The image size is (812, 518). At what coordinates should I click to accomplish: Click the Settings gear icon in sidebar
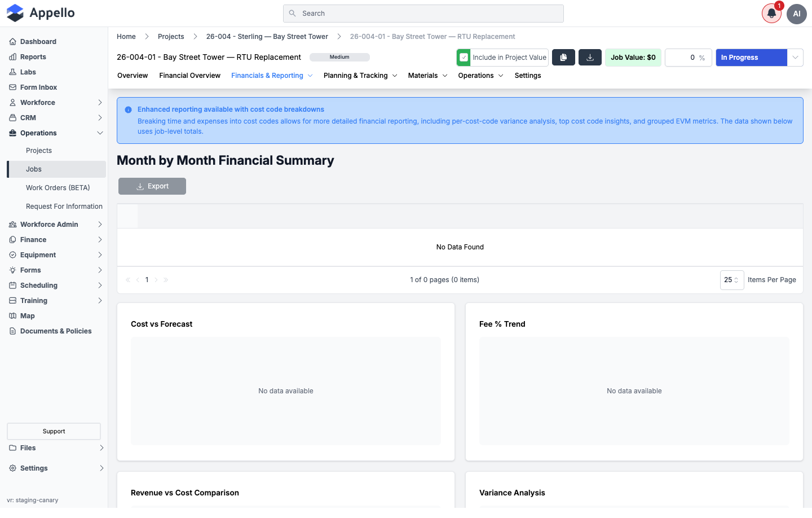point(12,468)
